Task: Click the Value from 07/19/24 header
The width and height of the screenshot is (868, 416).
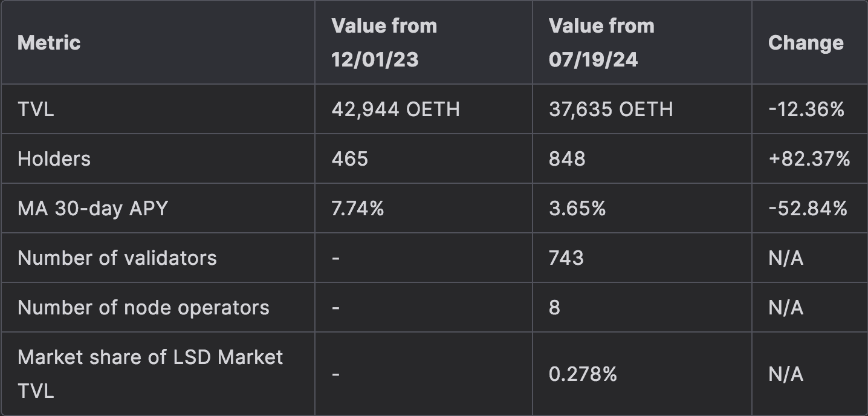Action: (601, 43)
